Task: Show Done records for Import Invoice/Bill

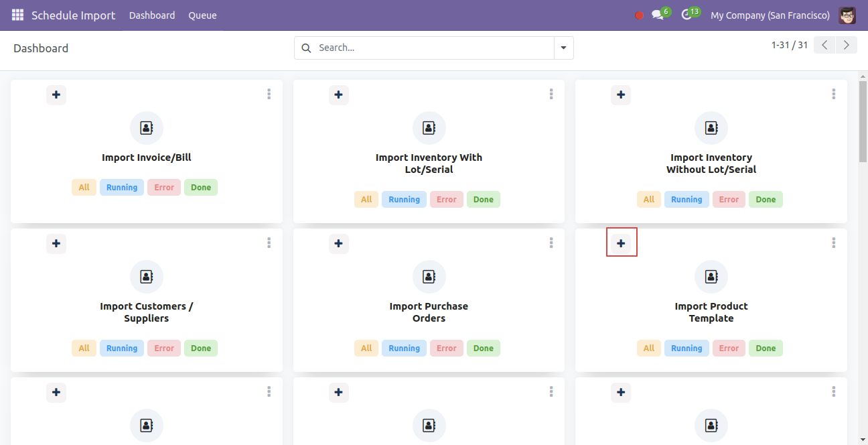Action: [x=201, y=188]
